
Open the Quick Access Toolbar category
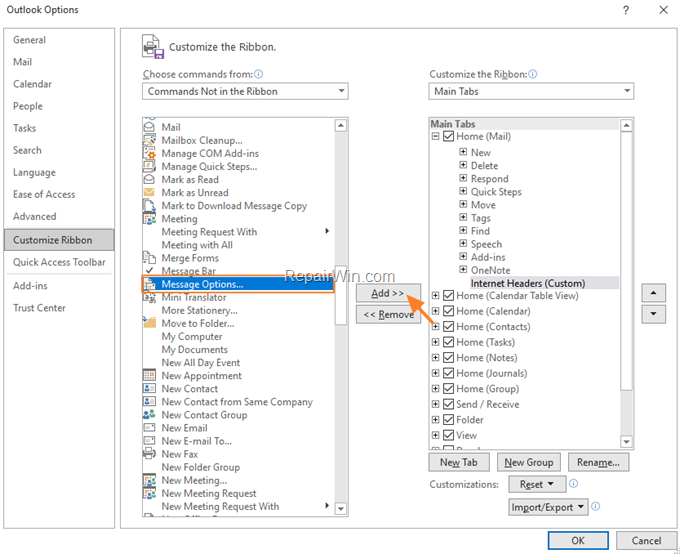coord(59,262)
